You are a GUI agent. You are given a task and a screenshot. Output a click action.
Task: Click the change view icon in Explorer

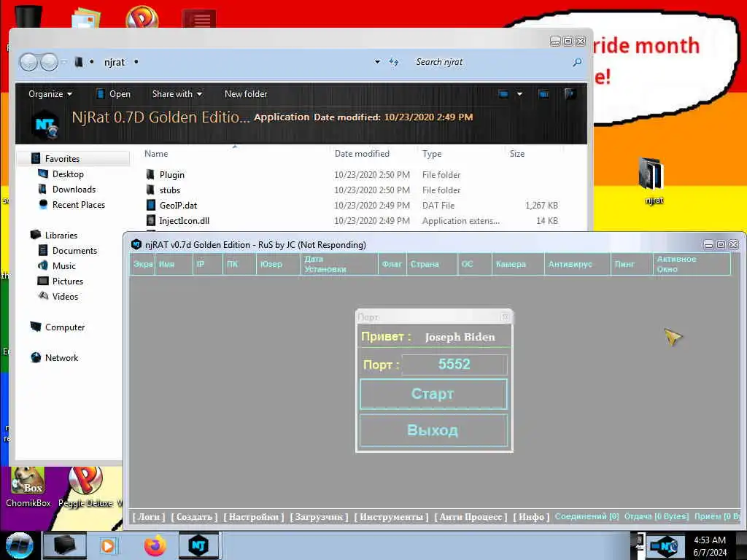(503, 94)
